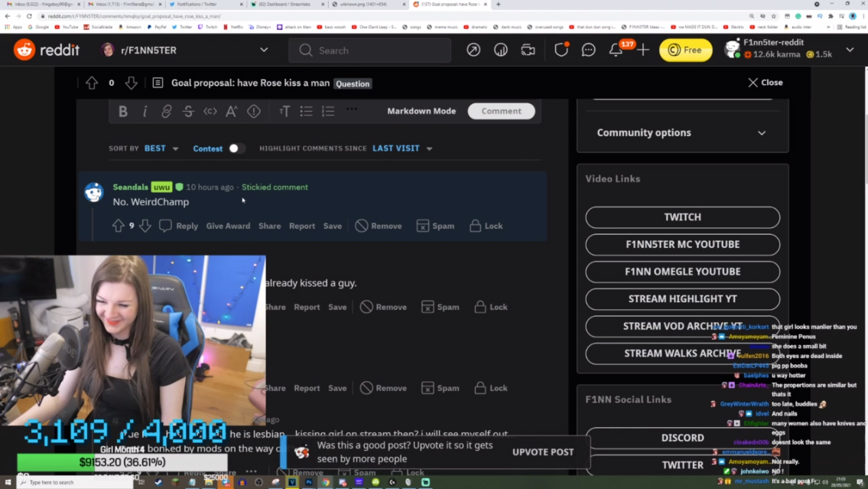Switch to the Dashboard Streamlabs tab
868x489 pixels.
point(288,5)
